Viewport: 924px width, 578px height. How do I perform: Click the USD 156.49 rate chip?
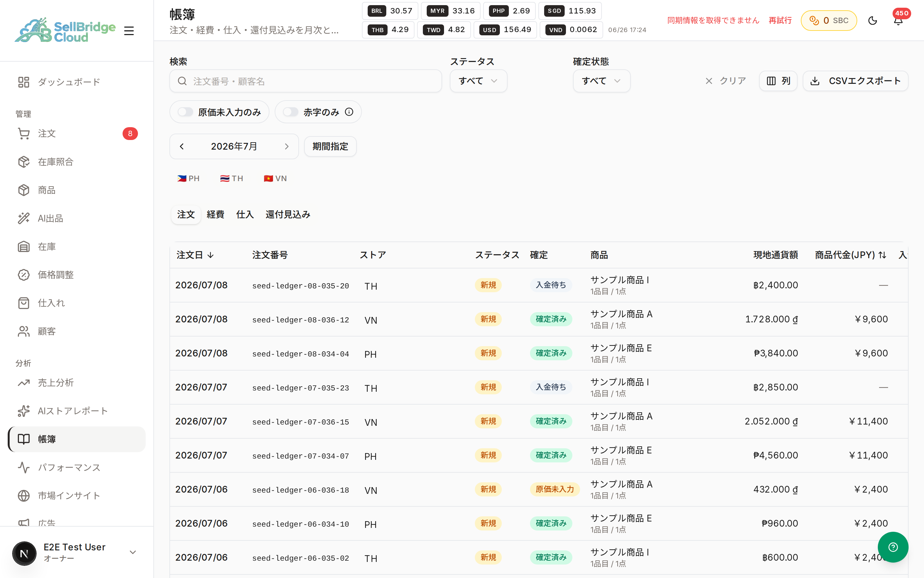[505, 30]
